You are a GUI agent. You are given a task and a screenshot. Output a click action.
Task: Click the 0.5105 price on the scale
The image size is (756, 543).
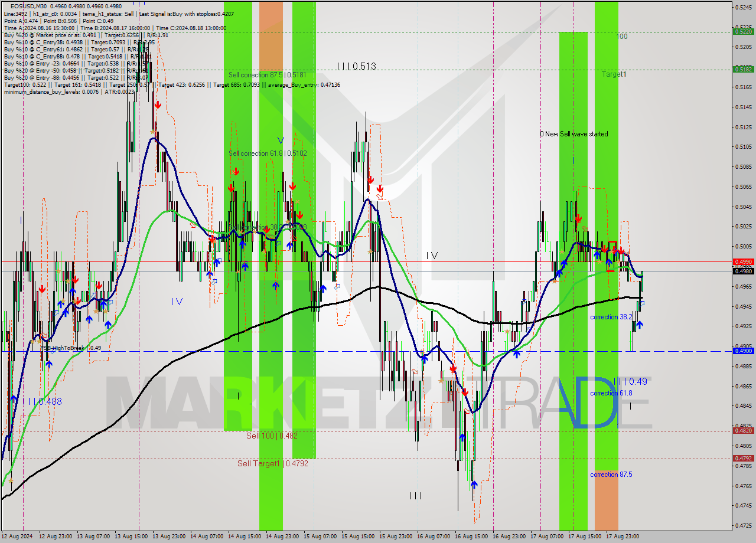click(x=744, y=146)
